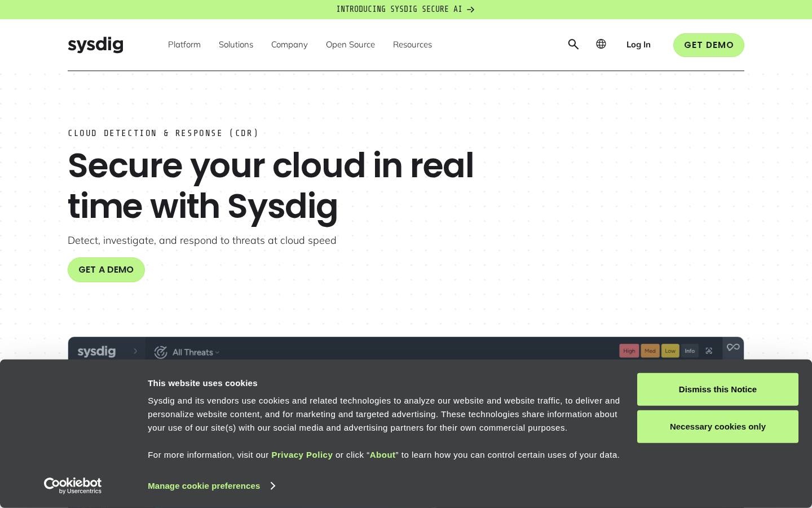Open the Introducing Sysdig Secure AI banner
Image resolution: width=812 pixels, height=508 pixels.
click(x=405, y=10)
